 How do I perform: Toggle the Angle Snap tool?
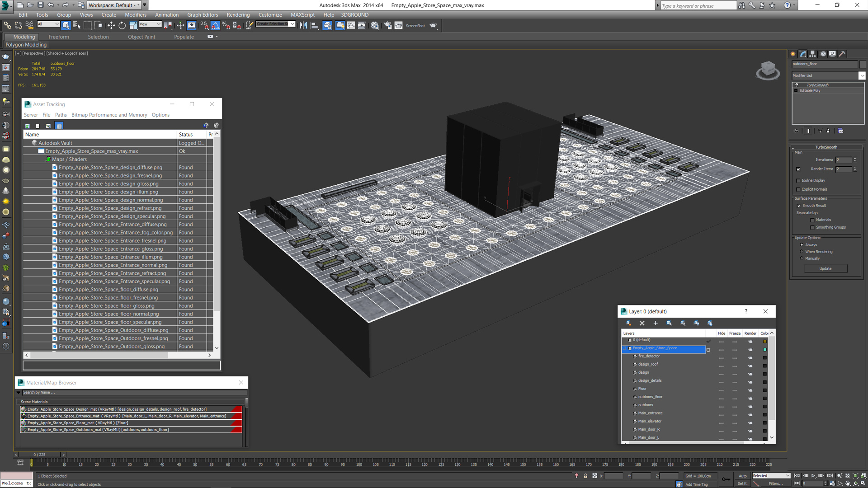(x=216, y=25)
